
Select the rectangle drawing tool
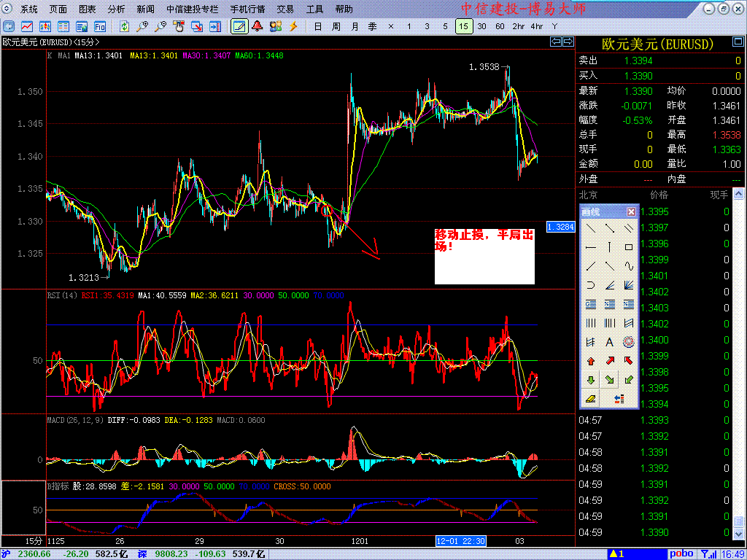(629, 247)
